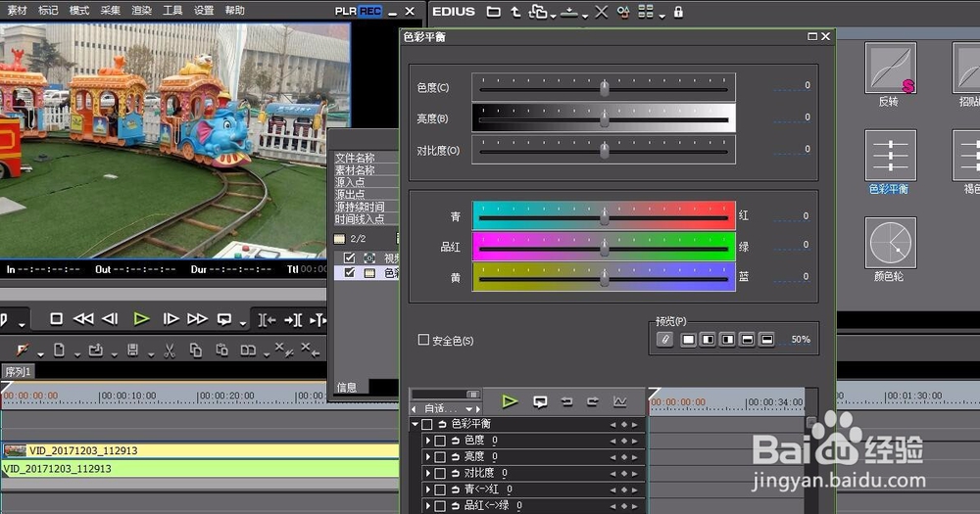Uncheck the 视频 layout filter in info panel
Viewport: 980px width, 514px height.
(350, 257)
